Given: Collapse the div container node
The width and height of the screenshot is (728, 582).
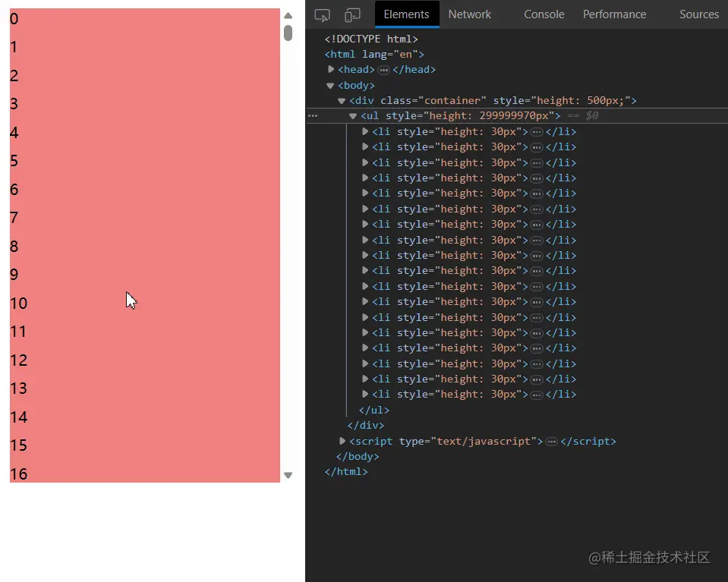Looking at the screenshot, I should (x=342, y=100).
